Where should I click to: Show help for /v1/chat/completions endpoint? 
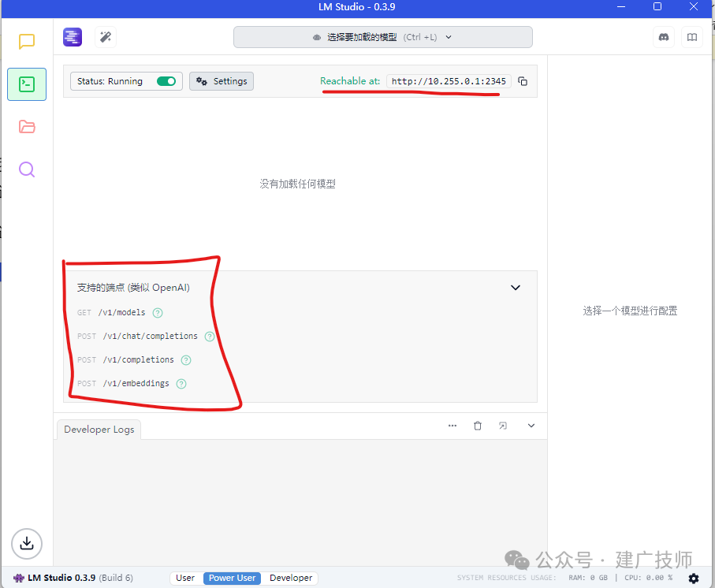coord(210,337)
